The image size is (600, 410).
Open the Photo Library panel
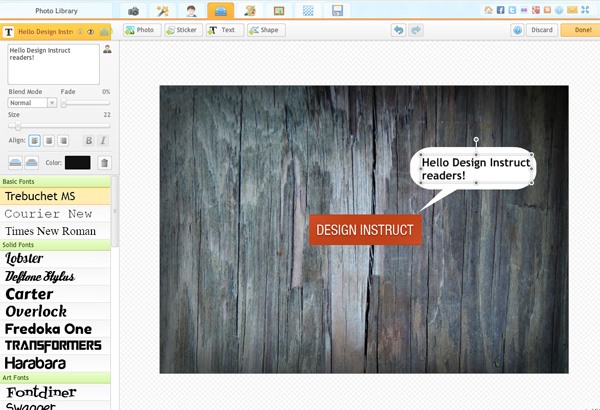[56, 11]
